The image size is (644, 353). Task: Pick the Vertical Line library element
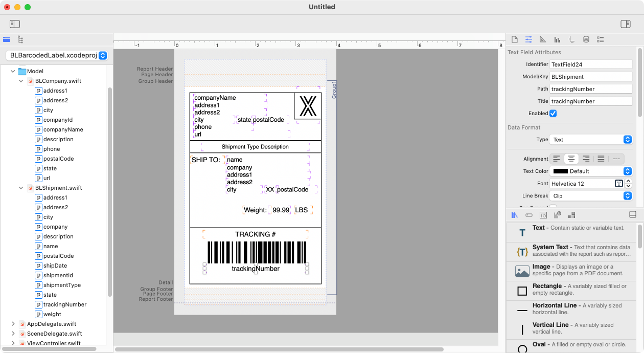(x=571, y=329)
